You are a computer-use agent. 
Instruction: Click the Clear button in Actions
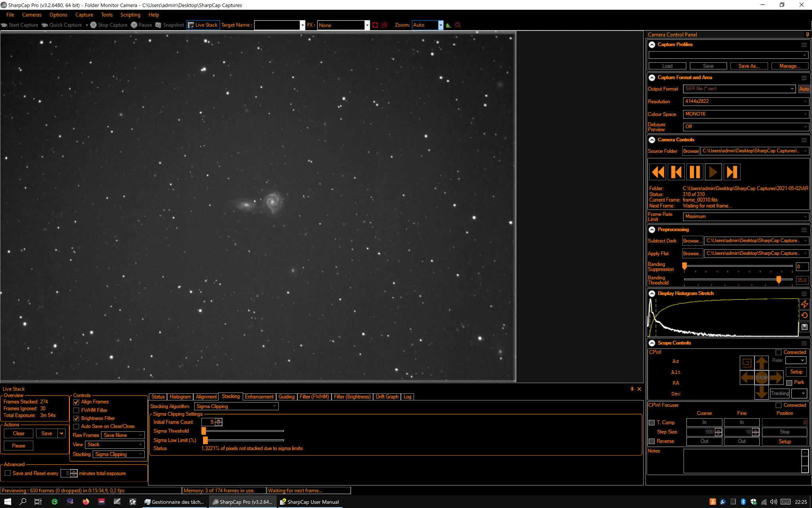(x=19, y=434)
